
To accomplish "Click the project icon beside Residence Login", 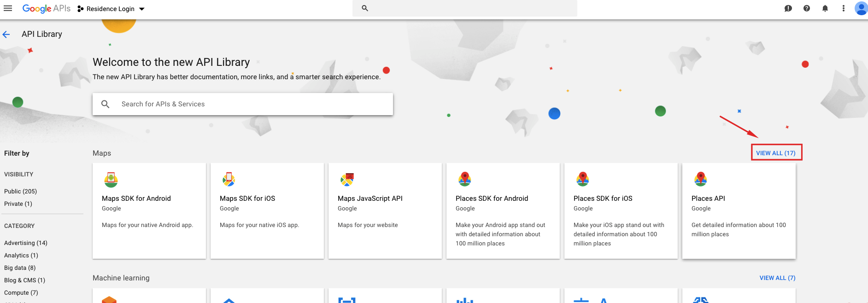I will (x=81, y=9).
